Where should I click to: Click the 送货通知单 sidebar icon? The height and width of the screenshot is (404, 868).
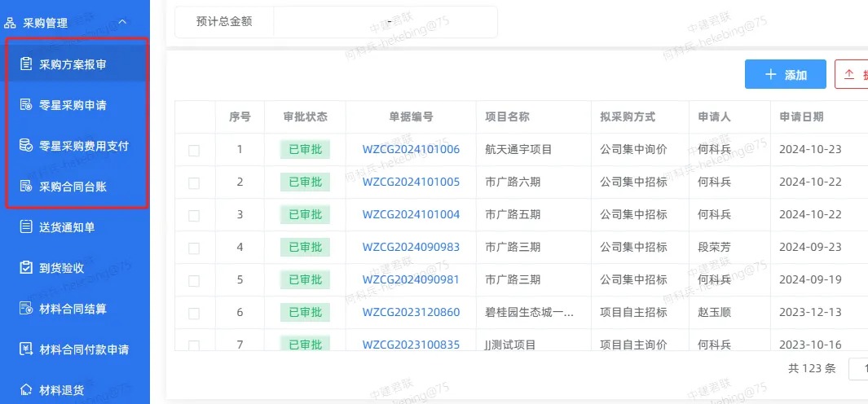(26, 227)
